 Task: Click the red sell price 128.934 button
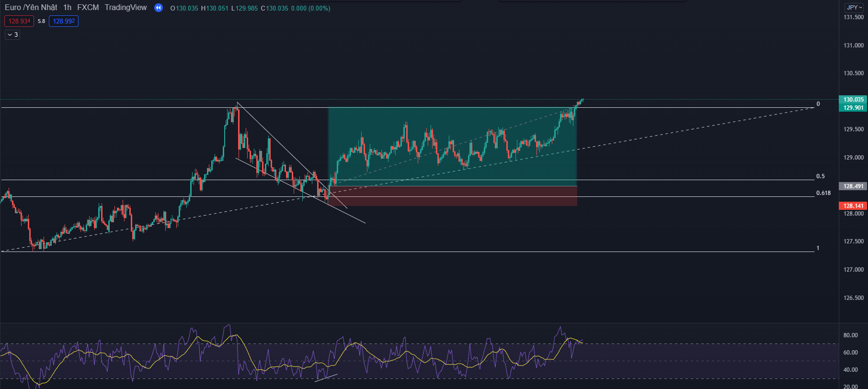[19, 21]
